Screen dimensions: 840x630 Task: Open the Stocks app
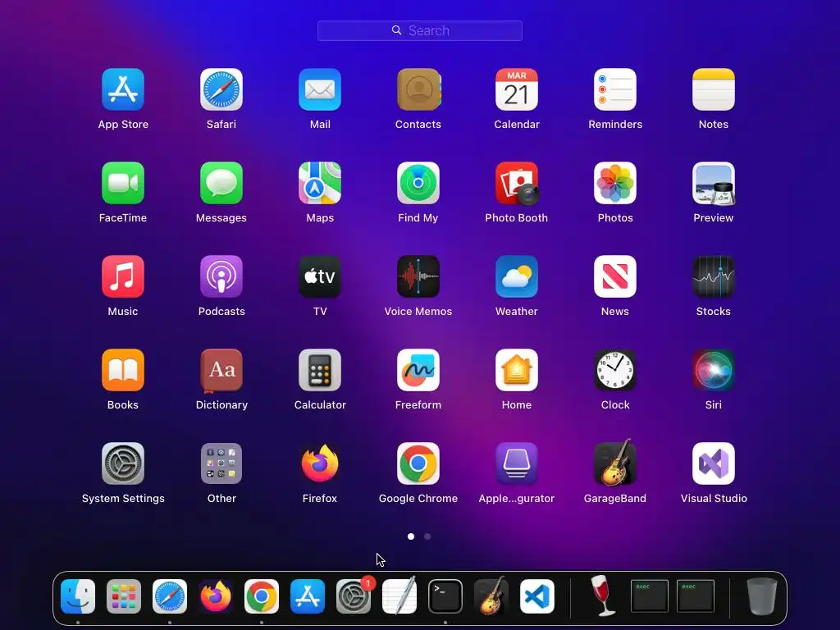pyautogui.click(x=714, y=276)
